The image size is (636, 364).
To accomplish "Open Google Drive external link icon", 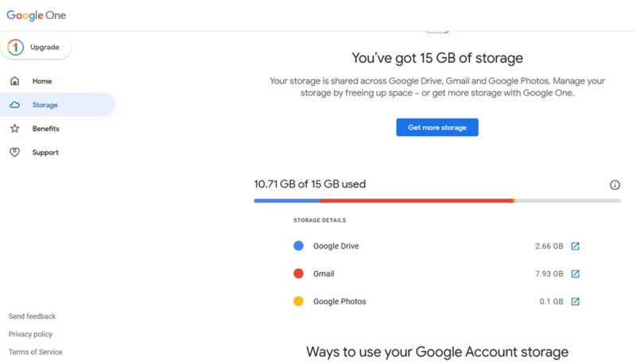I will tap(575, 246).
